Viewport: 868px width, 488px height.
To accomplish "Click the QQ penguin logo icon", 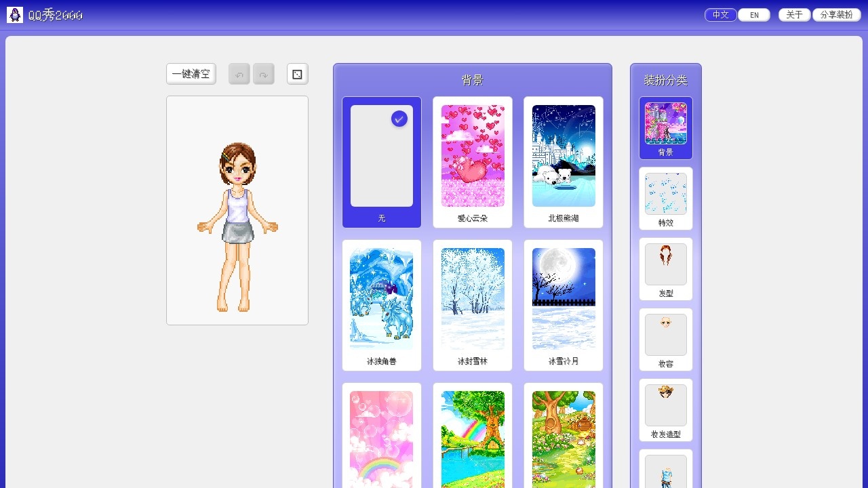I will (x=15, y=15).
